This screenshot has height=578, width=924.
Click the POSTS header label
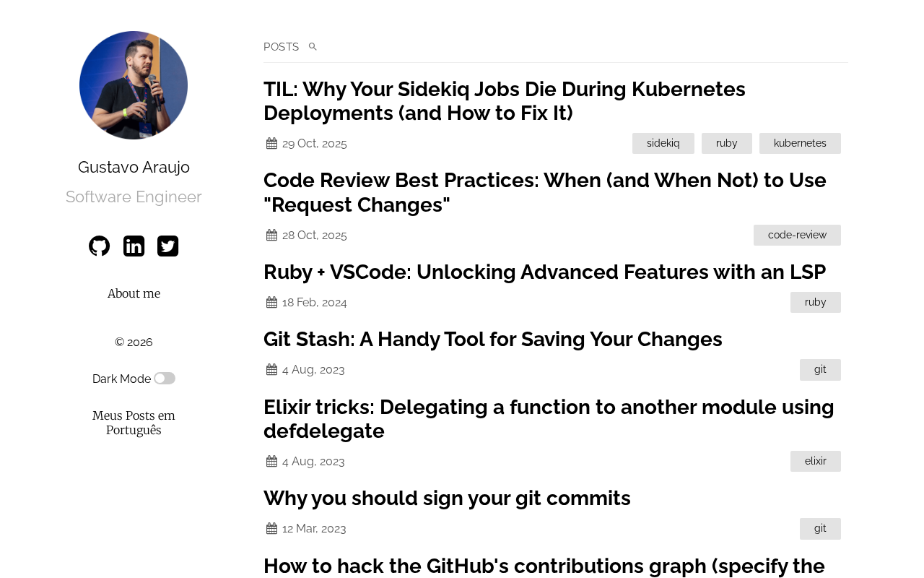click(281, 47)
